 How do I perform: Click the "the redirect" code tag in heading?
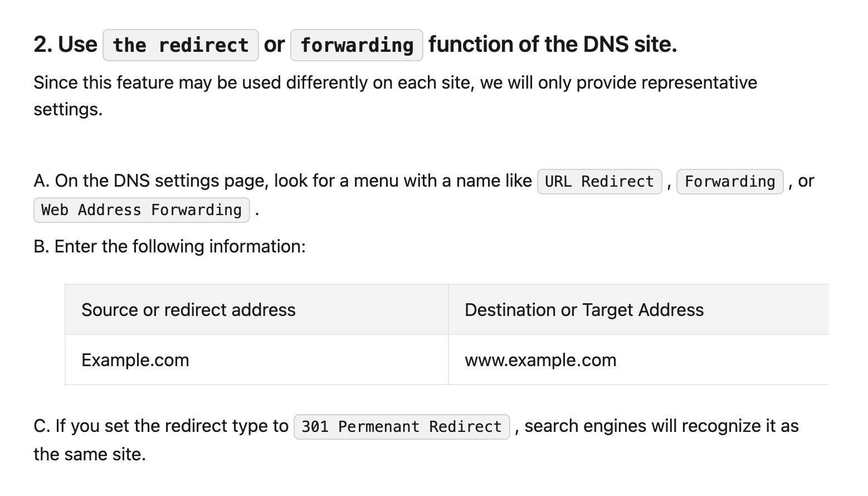click(181, 45)
